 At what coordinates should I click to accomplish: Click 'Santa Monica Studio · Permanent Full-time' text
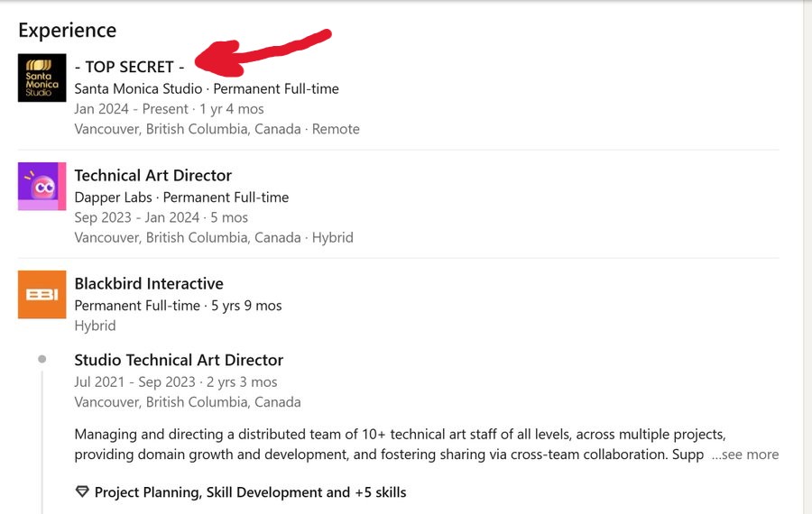click(x=206, y=88)
